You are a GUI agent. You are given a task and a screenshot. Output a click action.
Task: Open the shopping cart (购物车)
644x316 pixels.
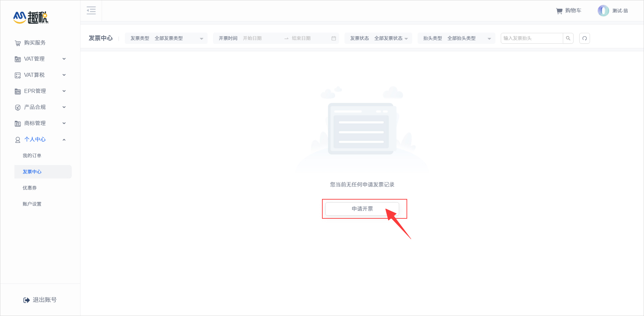569,11
